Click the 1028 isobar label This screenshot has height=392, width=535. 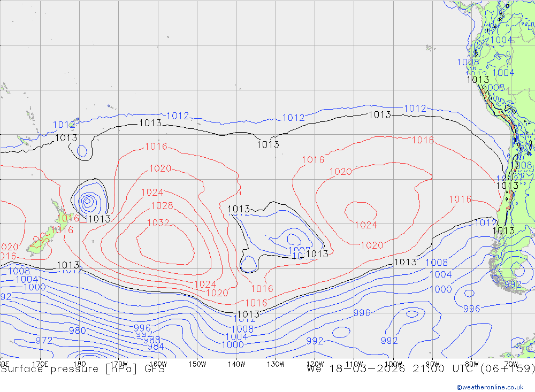(162, 206)
